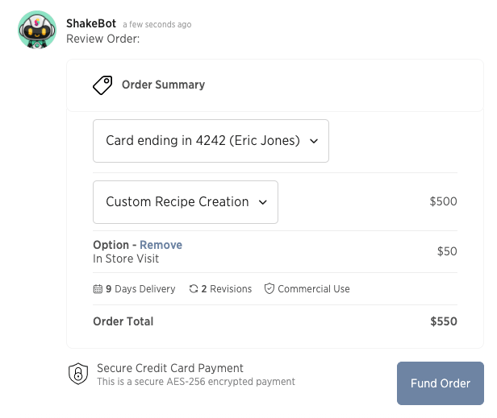Click the $500 service price
The width and height of the screenshot is (497, 418).
[443, 201]
